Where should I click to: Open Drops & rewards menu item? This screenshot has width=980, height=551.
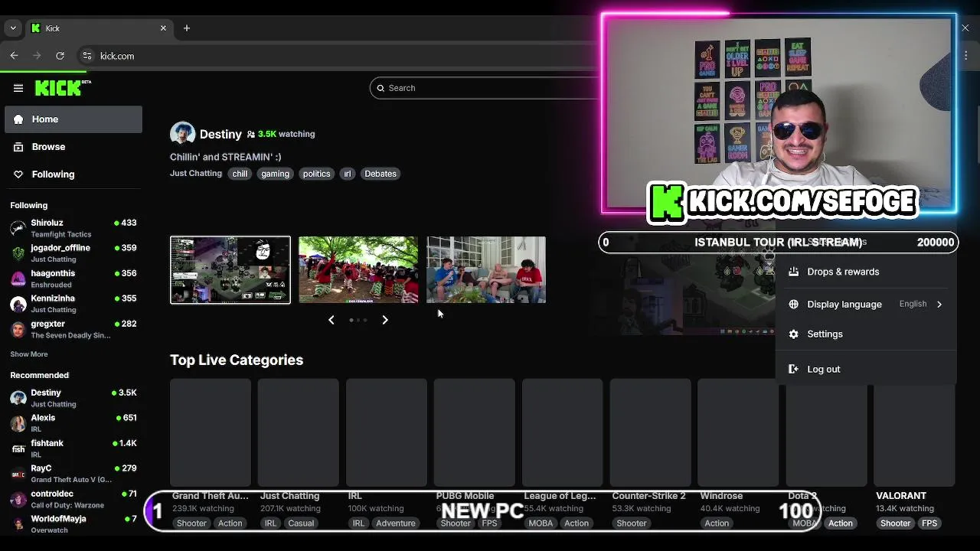coord(867,272)
